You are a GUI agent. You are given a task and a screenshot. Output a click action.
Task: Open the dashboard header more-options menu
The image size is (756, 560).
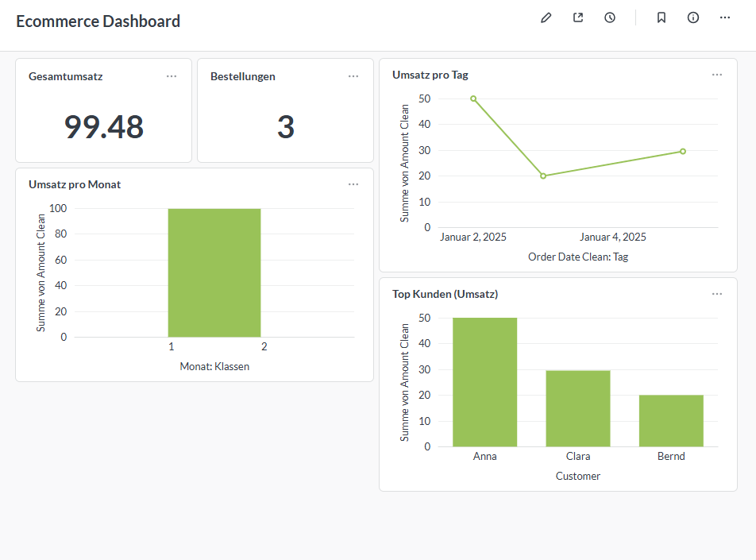point(725,17)
